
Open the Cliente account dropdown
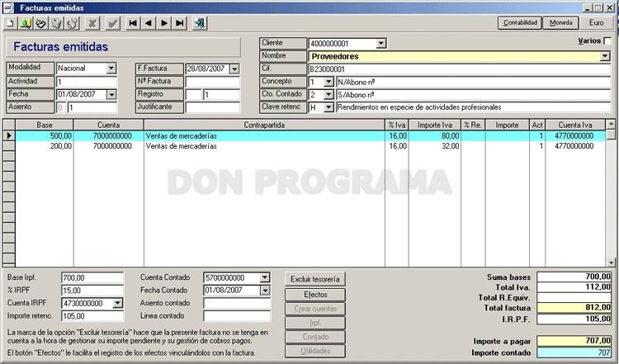click(x=381, y=43)
